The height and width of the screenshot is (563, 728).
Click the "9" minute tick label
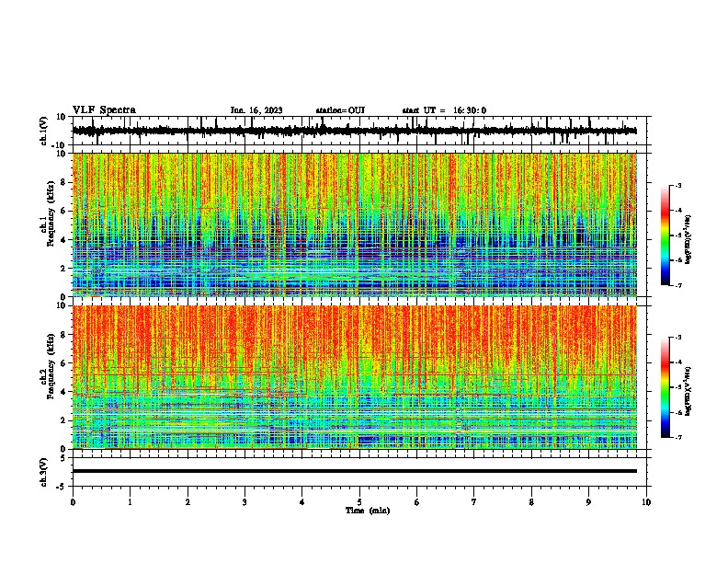click(x=588, y=502)
